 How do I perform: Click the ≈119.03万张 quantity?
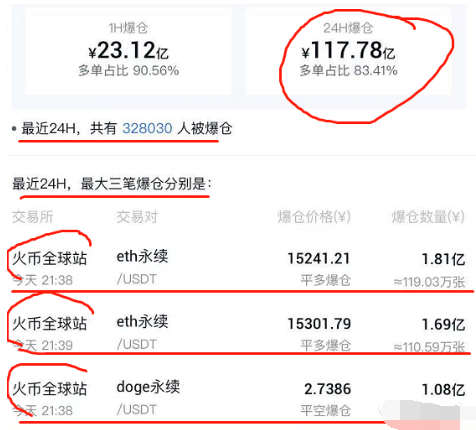coord(429,282)
